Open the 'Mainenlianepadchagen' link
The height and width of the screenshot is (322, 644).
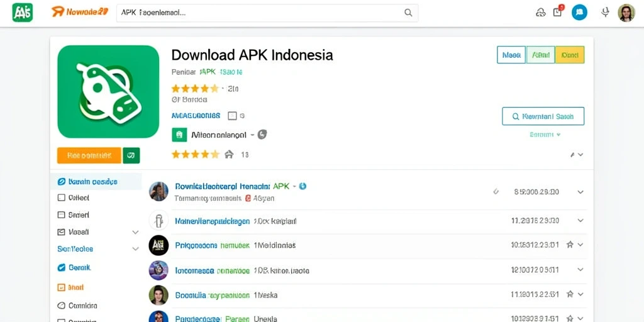tap(213, 221)
